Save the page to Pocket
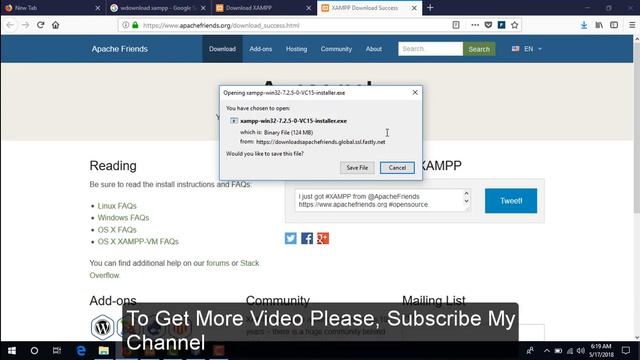Viewport: 640px width, 360px height. (x=488, y=25)
